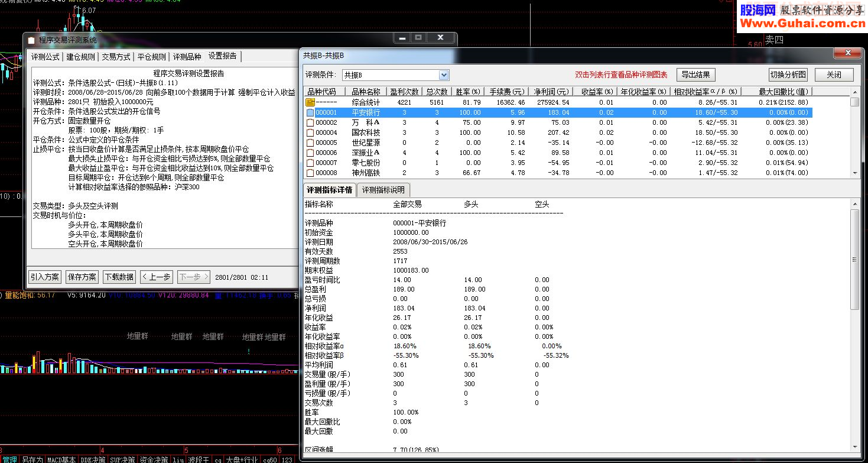Viewport: 868px width, 463px height.
Task: Click the 引入方案 button
Action: pos(45,277)
